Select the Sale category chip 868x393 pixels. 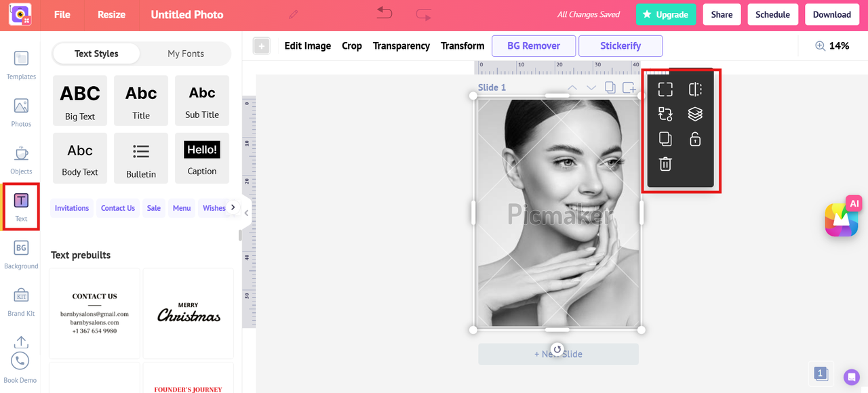tap(154, 208)
